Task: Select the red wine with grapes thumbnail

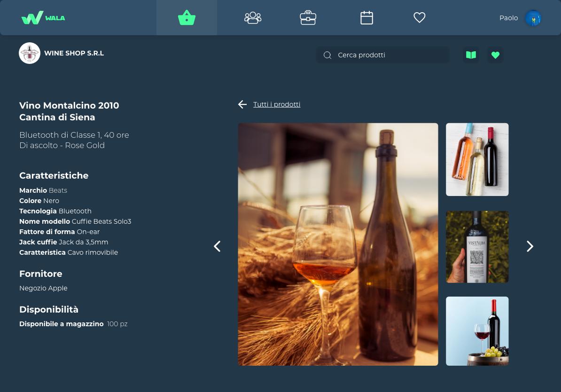Action: pyautogui.click(x=477, y=331)
